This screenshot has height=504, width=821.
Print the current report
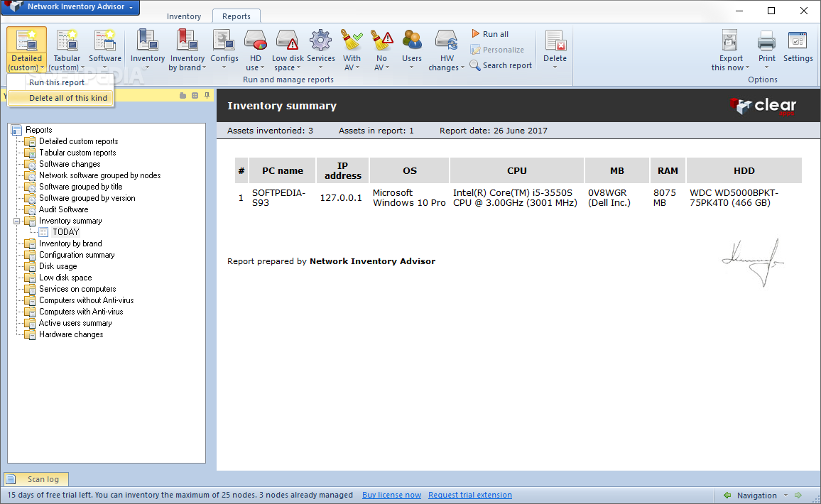[x=767, y=41]
